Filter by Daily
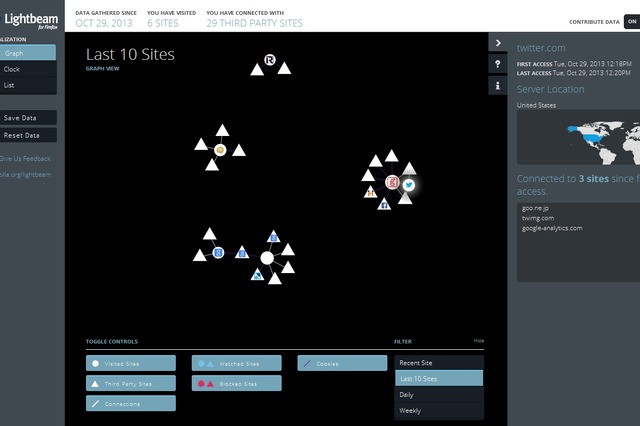Image resolution: width=640 pixels, height=426 pixels. (x=439, y=395)
